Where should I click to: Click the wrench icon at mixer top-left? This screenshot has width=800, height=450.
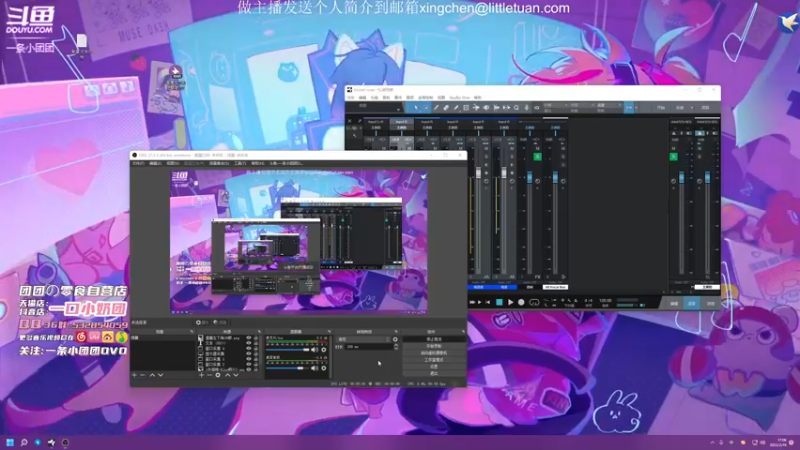360,121
